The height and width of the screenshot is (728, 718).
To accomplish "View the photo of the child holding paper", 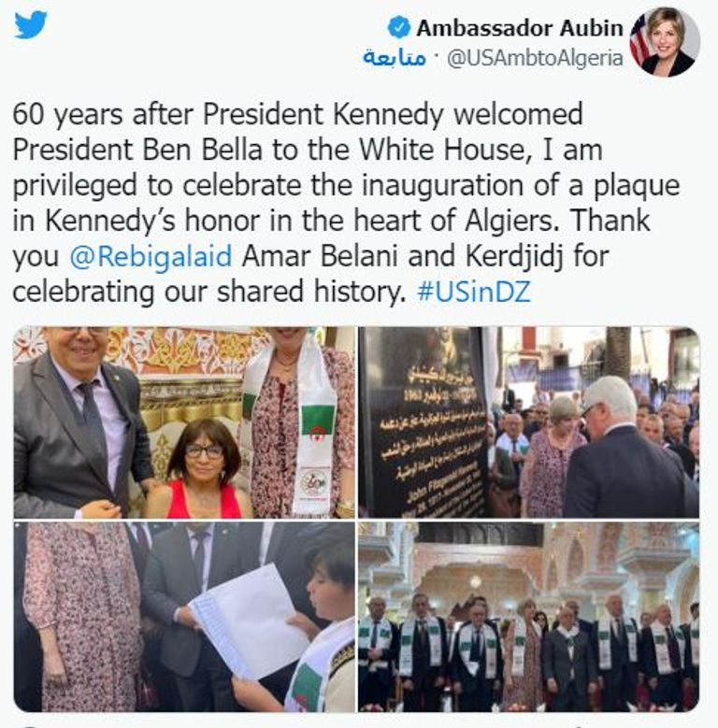I will point(184,617).
